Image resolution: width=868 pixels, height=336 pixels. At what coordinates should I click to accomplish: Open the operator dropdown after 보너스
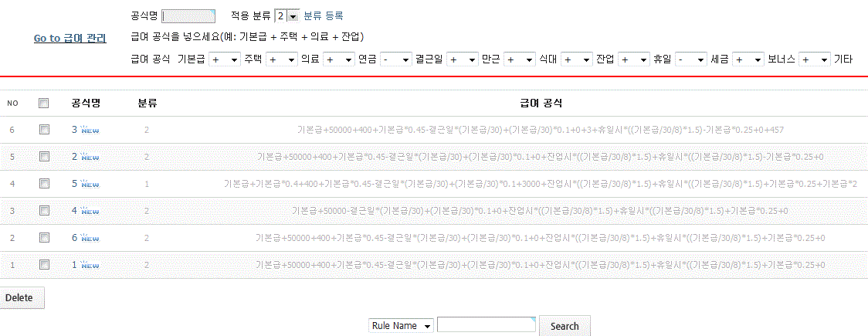[815, 59]
